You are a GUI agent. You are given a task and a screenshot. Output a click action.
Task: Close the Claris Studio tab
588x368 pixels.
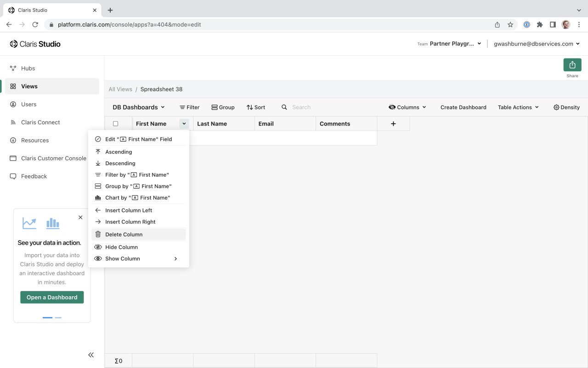pos(94,10)
